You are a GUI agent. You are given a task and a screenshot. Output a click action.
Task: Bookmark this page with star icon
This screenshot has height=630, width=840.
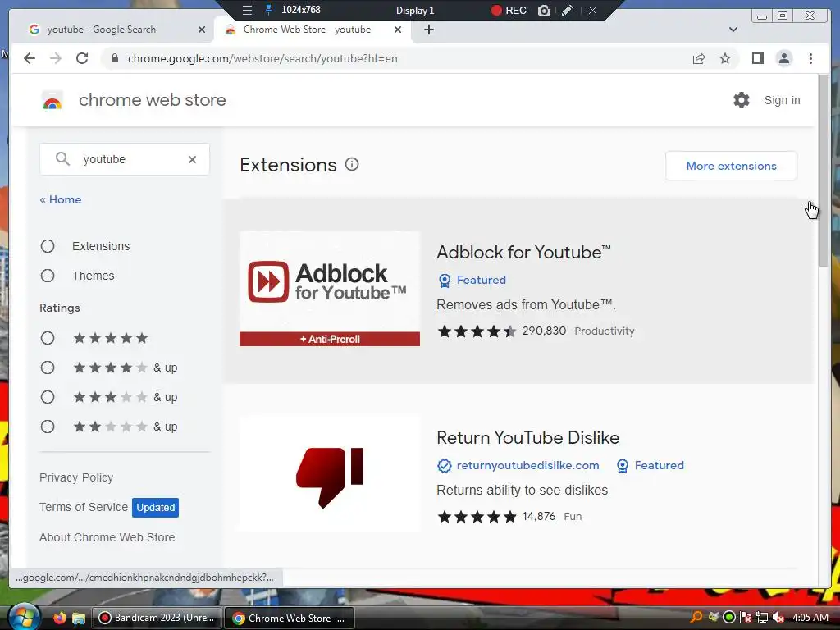(725, 58)
